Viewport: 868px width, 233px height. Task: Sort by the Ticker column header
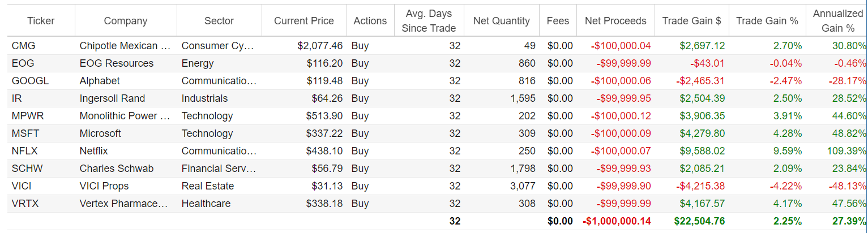[x=40, y=21]
